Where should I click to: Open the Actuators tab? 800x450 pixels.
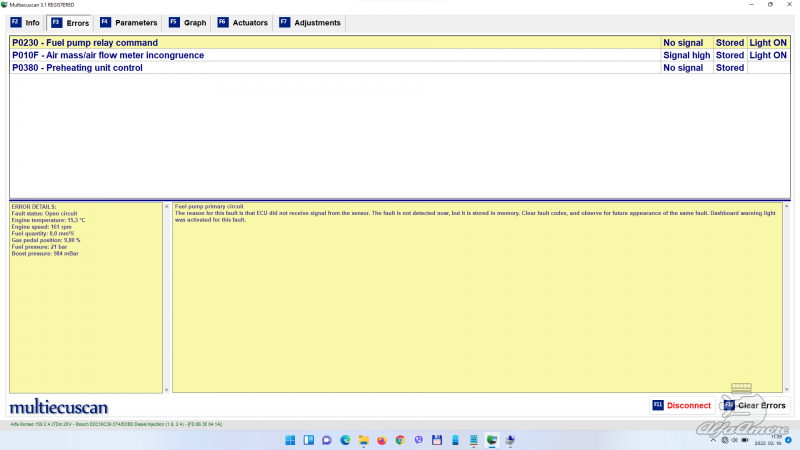(x=243, y=23)
